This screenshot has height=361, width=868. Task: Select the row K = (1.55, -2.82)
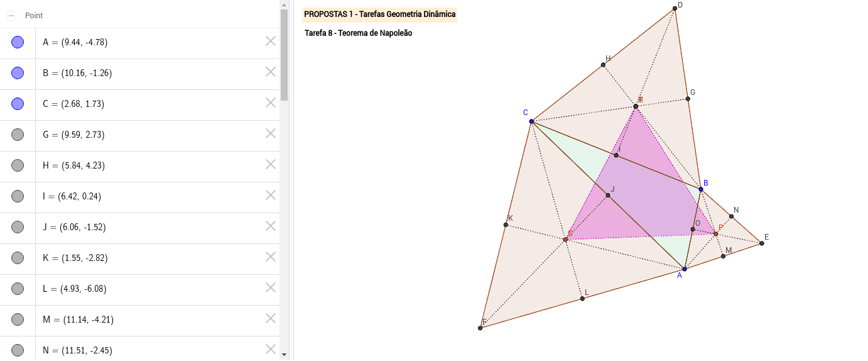[x=139, y=258]
